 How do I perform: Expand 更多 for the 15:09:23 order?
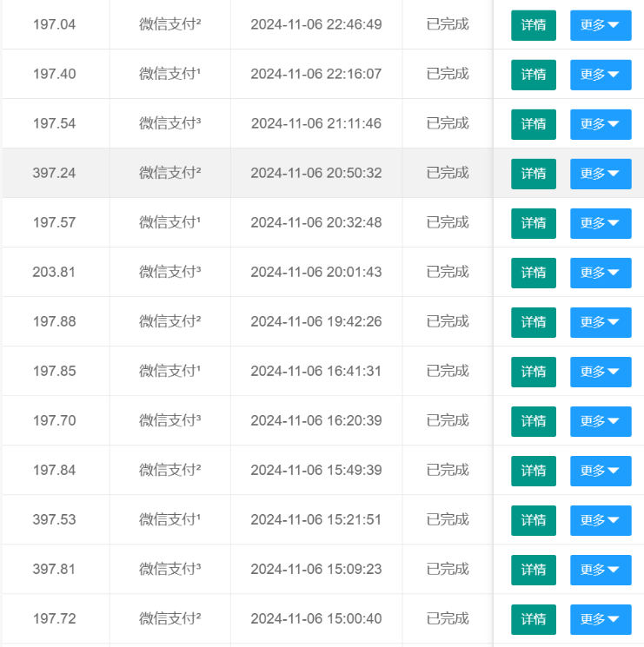pyautogui.click(x=600, y=570)
